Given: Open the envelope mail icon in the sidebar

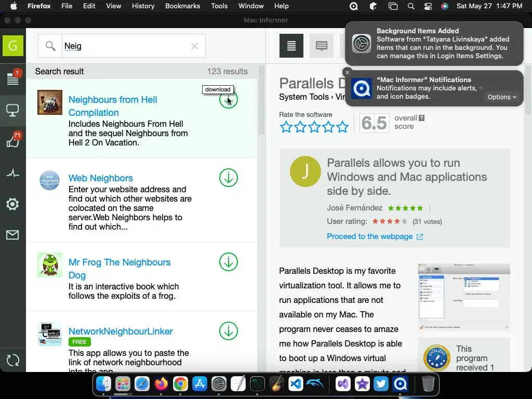Looking at the screenshot, I should tap(12, 235).
